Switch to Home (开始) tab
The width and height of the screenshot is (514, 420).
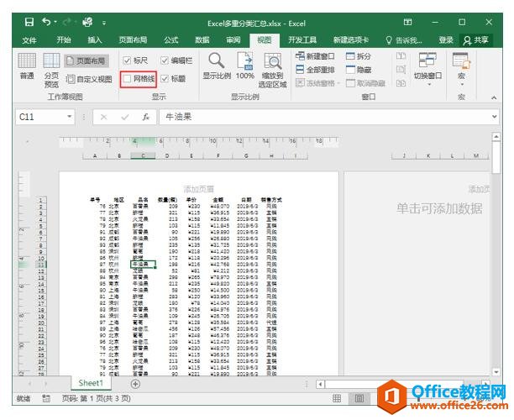64,40
